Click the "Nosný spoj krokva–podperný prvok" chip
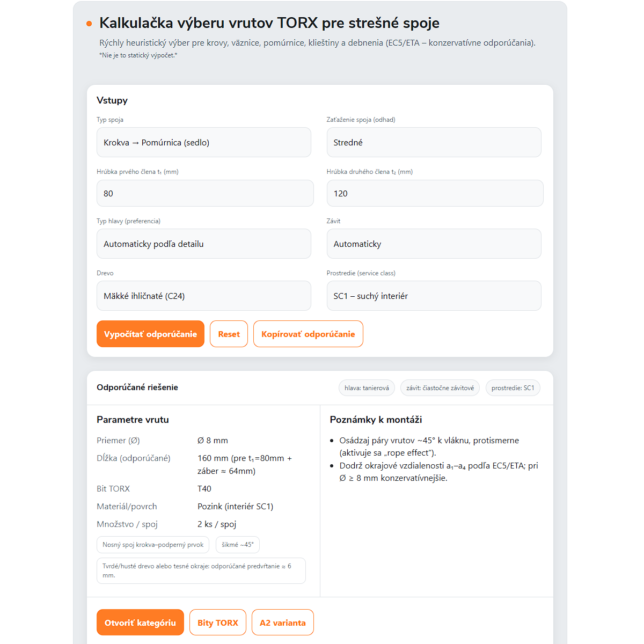 click(153, 544)
